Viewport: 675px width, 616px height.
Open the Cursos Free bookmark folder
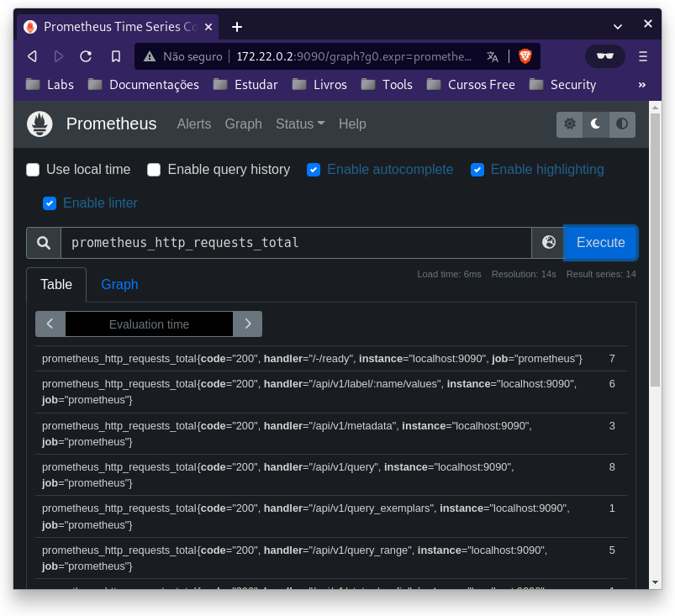(471, 84)
